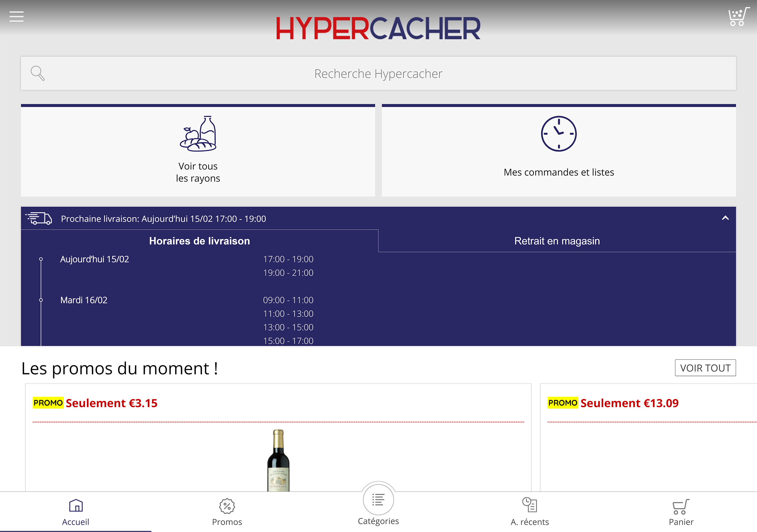757x532 pixels.
Task: Click the Catégories list icon
Action: click(x=378, y=499)
